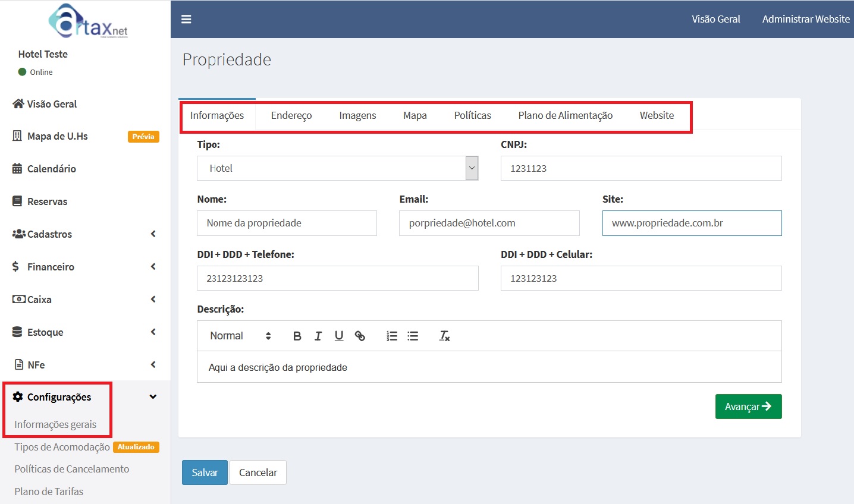
Task: Open Plano de Tarifas in sidebar
Action: [49, 492]
